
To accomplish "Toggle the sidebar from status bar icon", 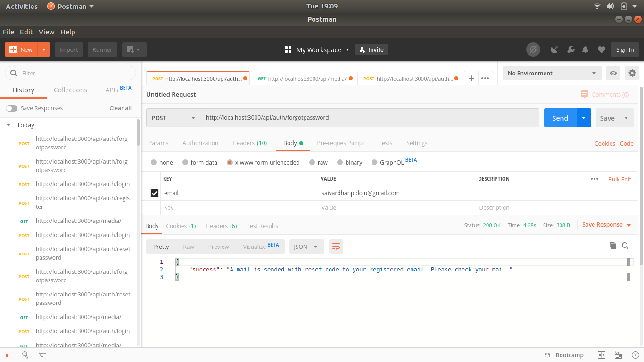I will (x=8, y=355).
